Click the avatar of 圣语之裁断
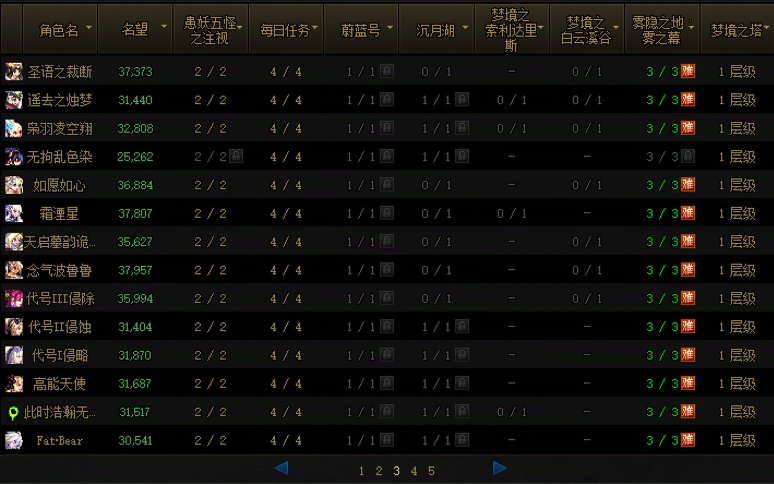 click(x=14, y=72)
